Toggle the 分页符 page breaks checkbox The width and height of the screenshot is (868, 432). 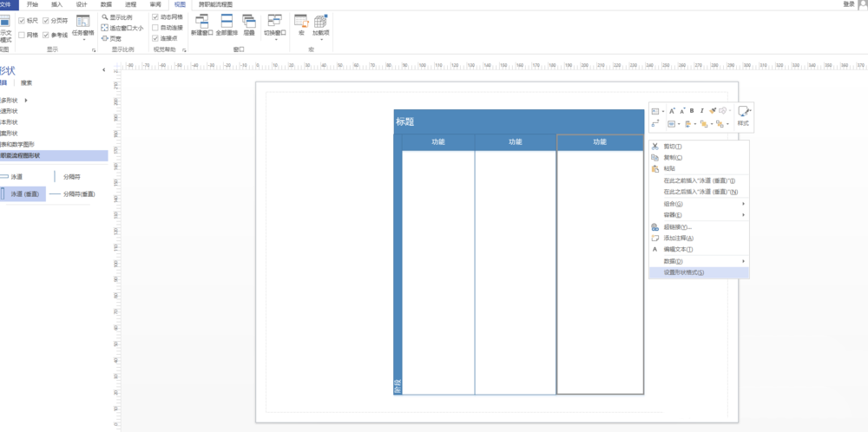[x=47, y=21]
